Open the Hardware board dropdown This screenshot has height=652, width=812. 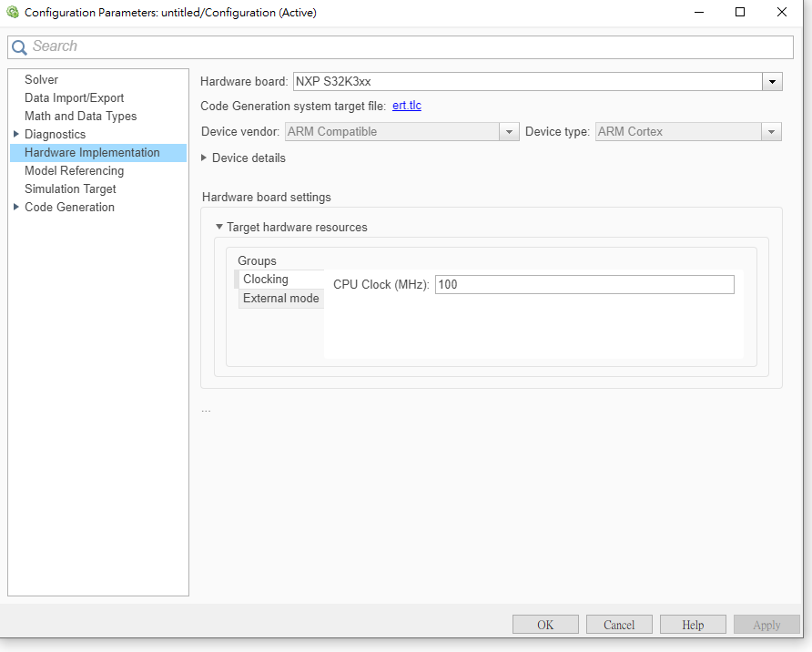click(772, 81)
